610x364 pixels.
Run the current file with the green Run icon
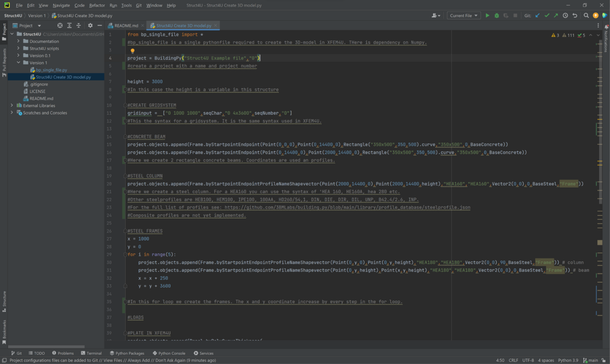pos(488,15)
